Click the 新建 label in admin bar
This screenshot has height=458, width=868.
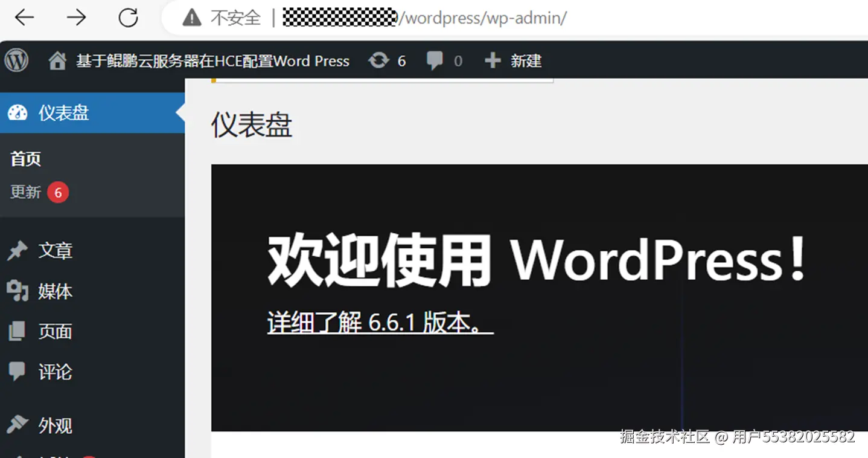click(x=526, y=60)
